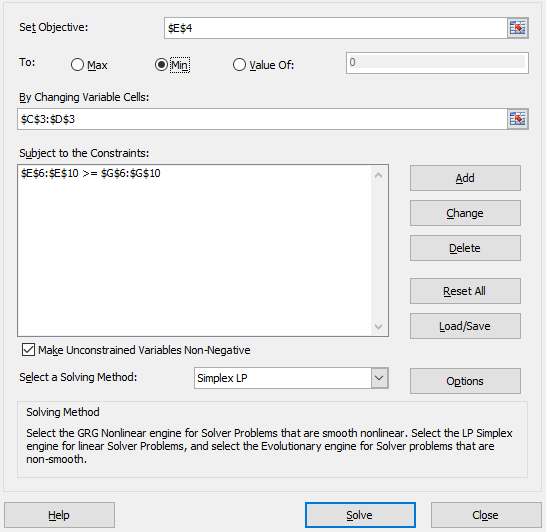Open solver Options
This screenshot has height=532, width=546.
coord(465,381)
